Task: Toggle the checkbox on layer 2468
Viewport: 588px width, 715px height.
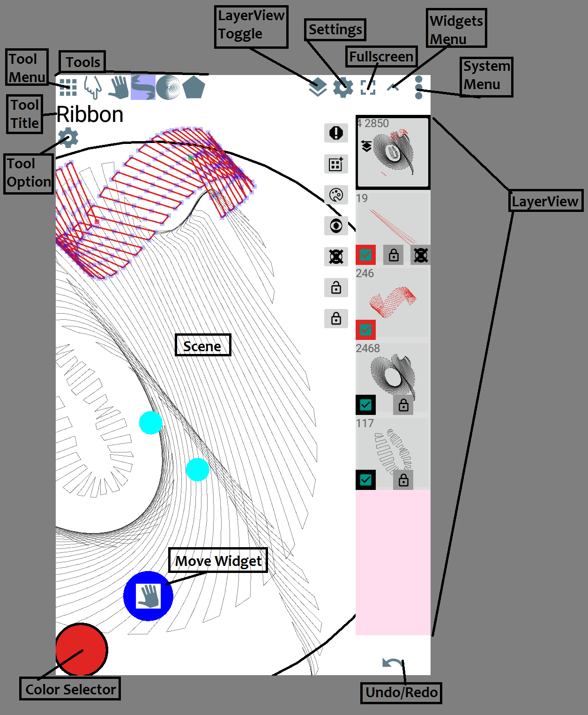Action: point(366,405)
